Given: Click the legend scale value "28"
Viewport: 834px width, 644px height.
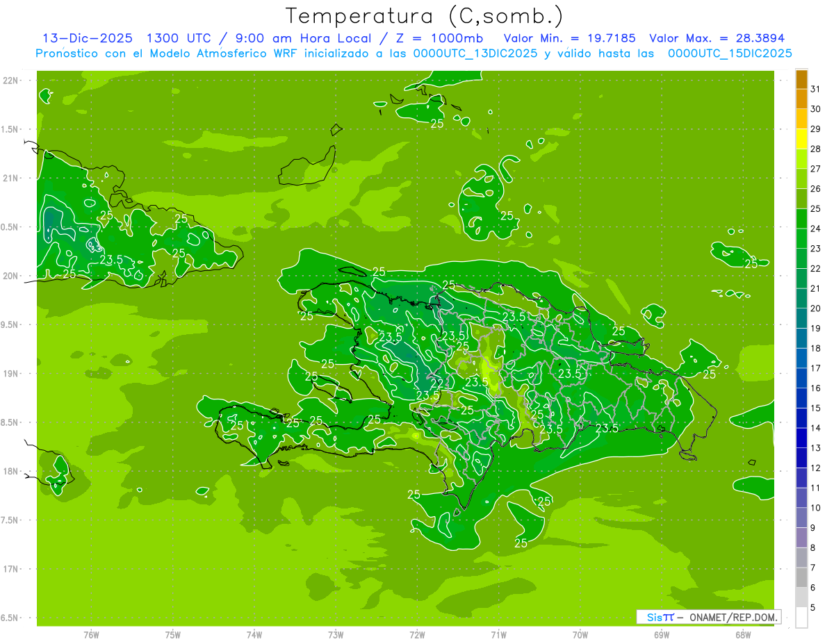Looking at the screenshot, I should coord(816,149).
